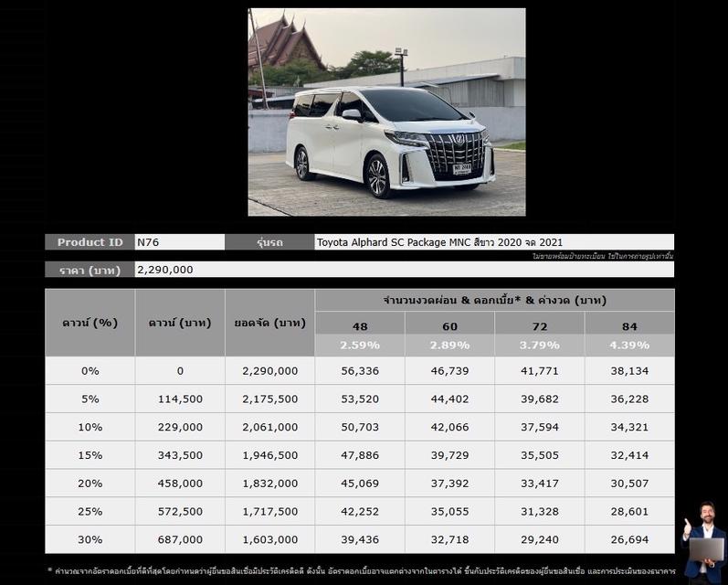Select the 5% down payment row label
Screen dimensions: 728x585
click(x=90, y=399)
